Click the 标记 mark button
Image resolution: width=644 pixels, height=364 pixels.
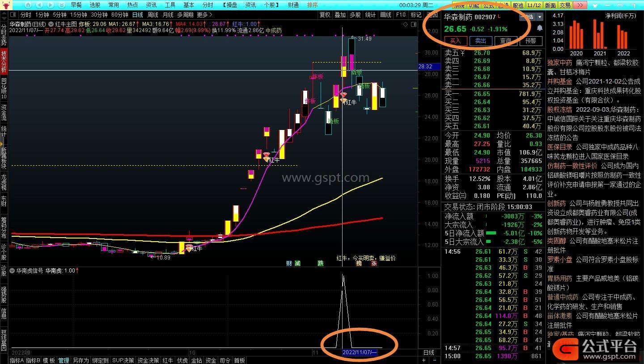point(416,15)
